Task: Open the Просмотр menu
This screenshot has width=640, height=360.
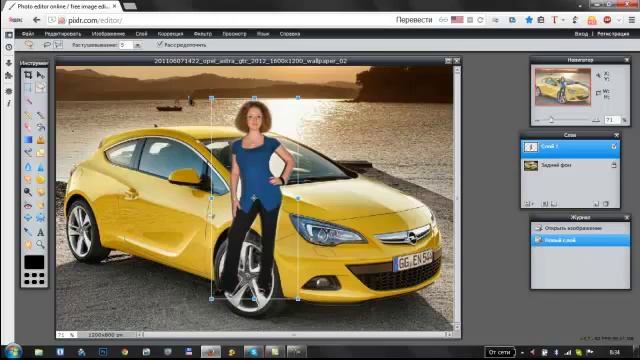Action: point(234,34)
